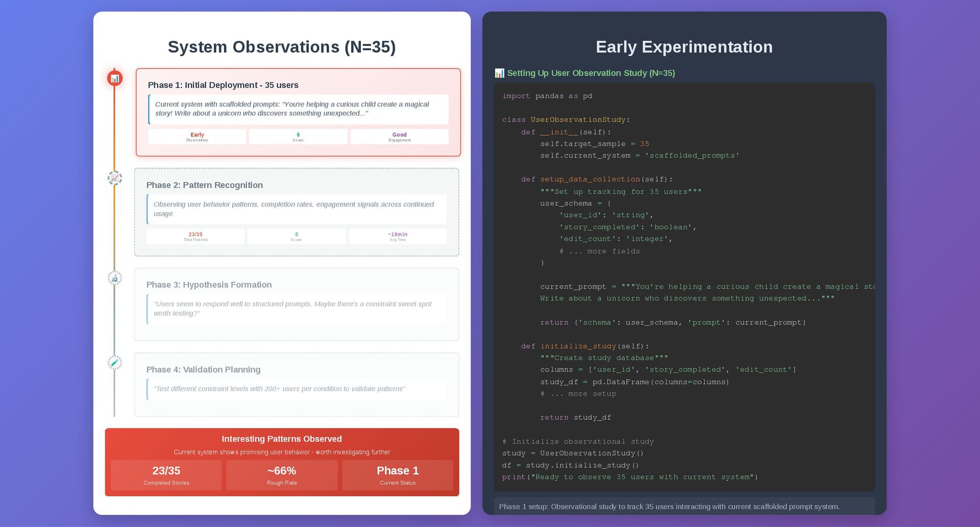Viewport: 980px width, 527px height.
Task: Click the 'df = study.initialize_study()' line
Action: click(570, 465)
